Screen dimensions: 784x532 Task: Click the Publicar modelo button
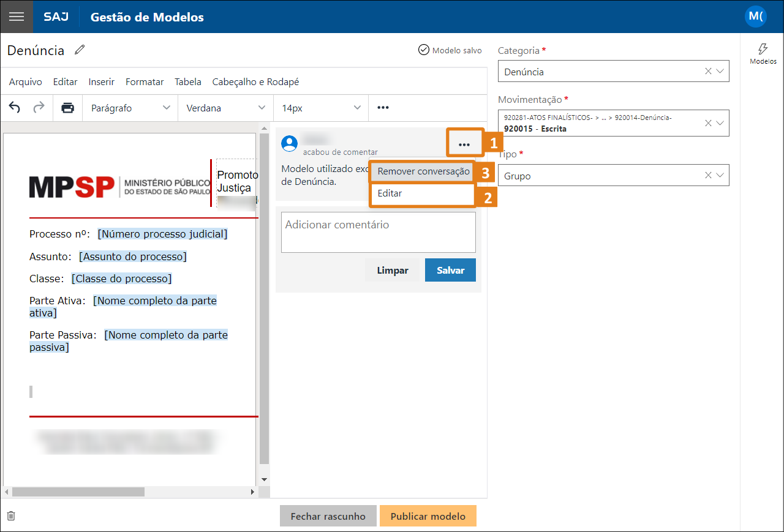click(x=428, y=516)
